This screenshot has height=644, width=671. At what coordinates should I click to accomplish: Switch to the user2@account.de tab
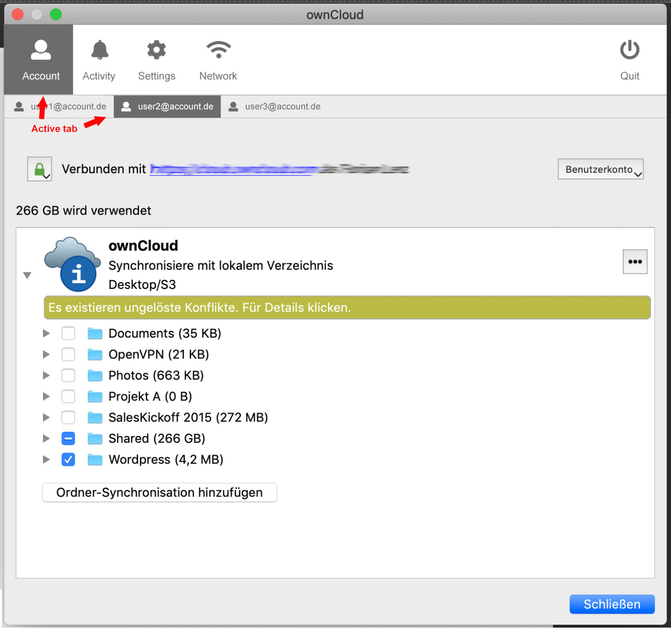(x=168, y=107)
